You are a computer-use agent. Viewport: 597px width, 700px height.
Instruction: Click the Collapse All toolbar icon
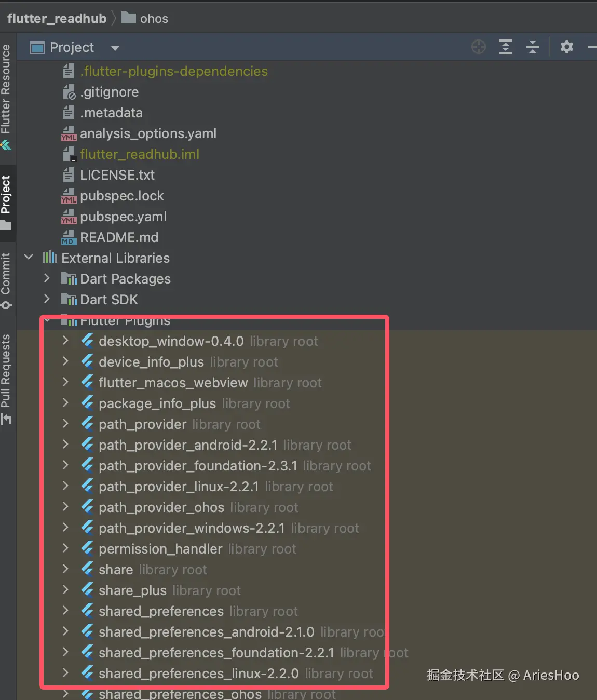coord(533,47)
